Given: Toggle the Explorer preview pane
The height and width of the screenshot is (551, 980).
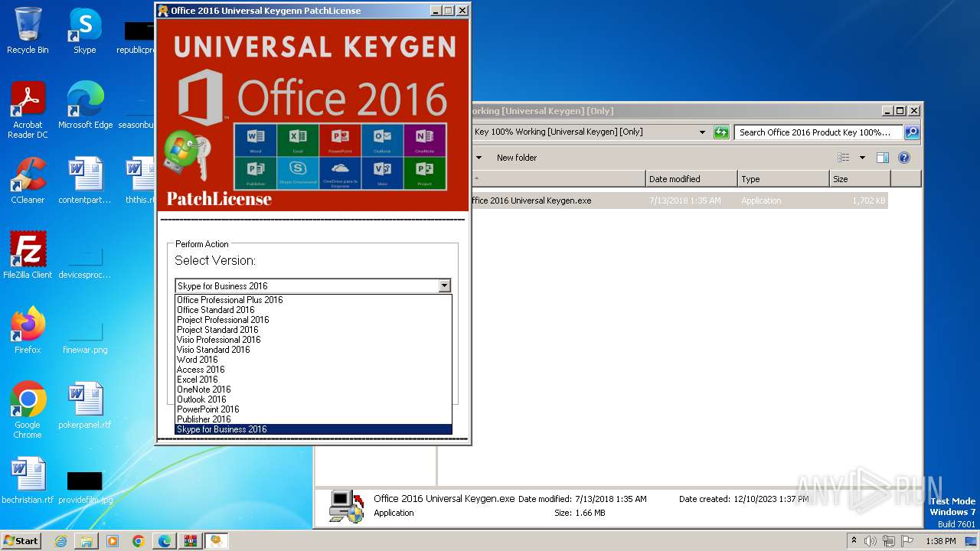Looking at the screenshot, I should [883, 158].
